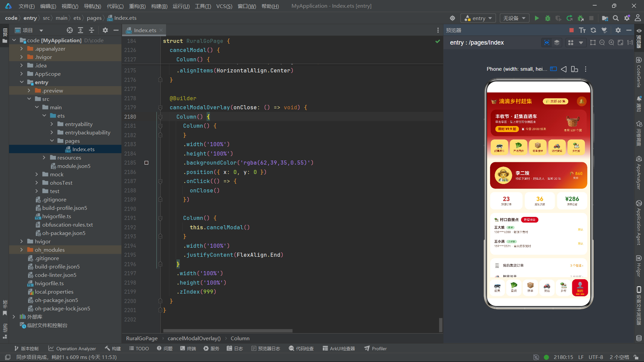Reset the preview to 1:1 scale
Screen dimensions: 644x362
pos(630,43)
